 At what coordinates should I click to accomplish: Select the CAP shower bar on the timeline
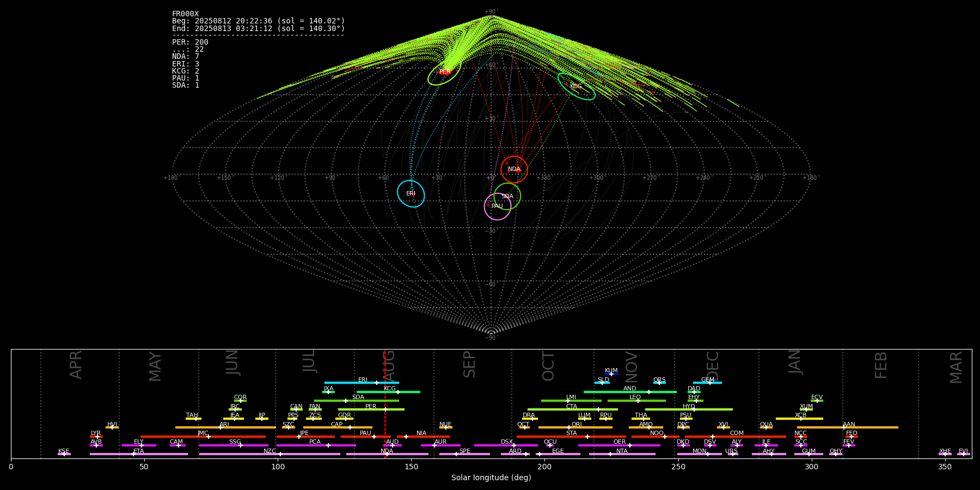[x=338, y=427]
